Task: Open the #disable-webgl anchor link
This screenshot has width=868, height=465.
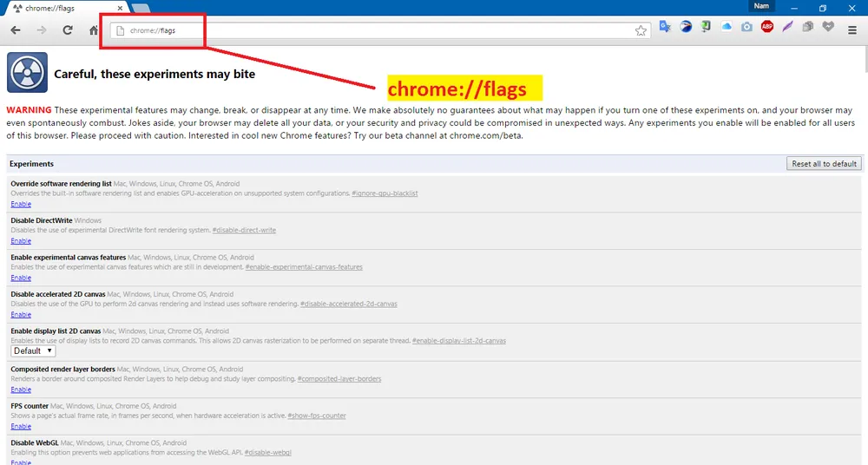Action: (268, 452)
